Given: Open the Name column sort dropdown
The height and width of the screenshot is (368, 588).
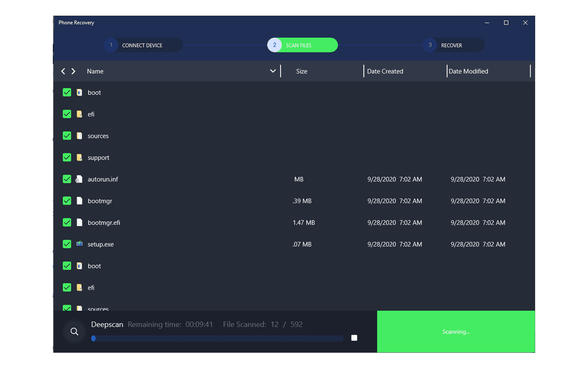Looking at the screenshot, I should point(273,71).
